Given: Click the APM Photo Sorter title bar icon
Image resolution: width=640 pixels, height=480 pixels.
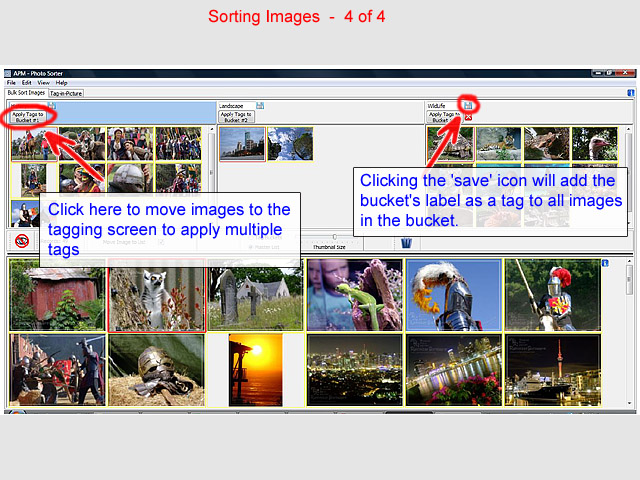Looking at the screenshot, I should tap(8, 73).
